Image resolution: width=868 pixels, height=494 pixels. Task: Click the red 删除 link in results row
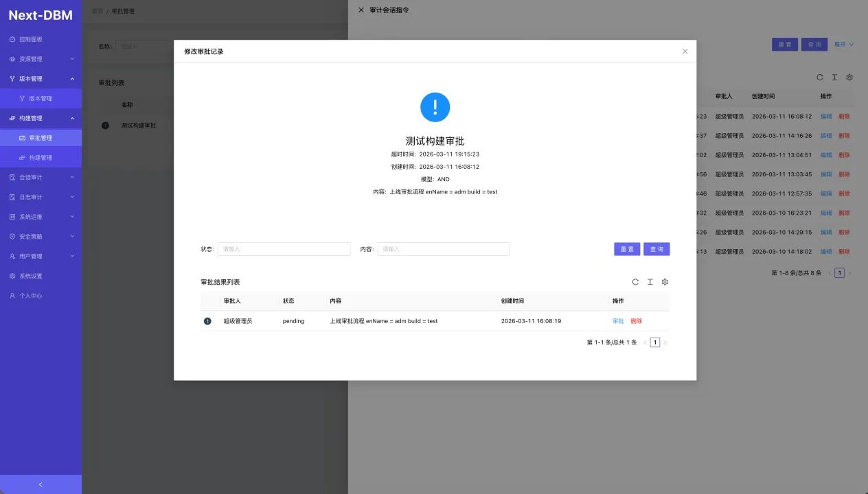(637, 321)
